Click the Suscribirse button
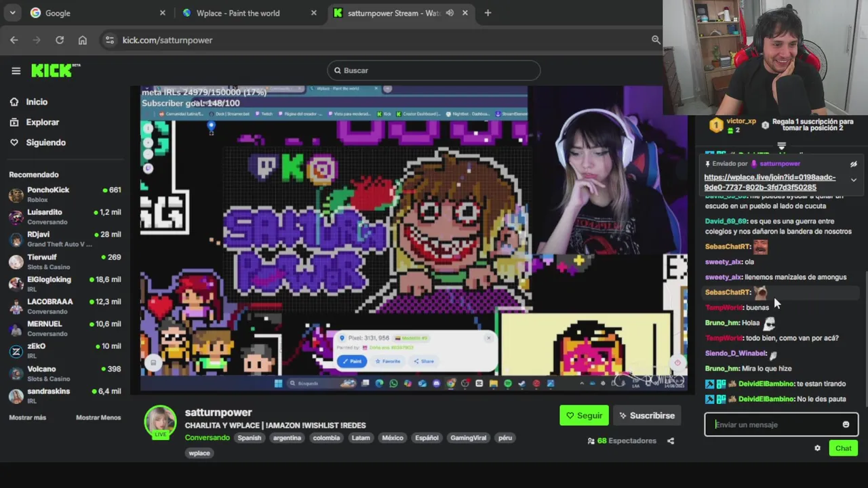Image resolution: width=868 pixels, height=488 pixels. [x=646, y=415]
